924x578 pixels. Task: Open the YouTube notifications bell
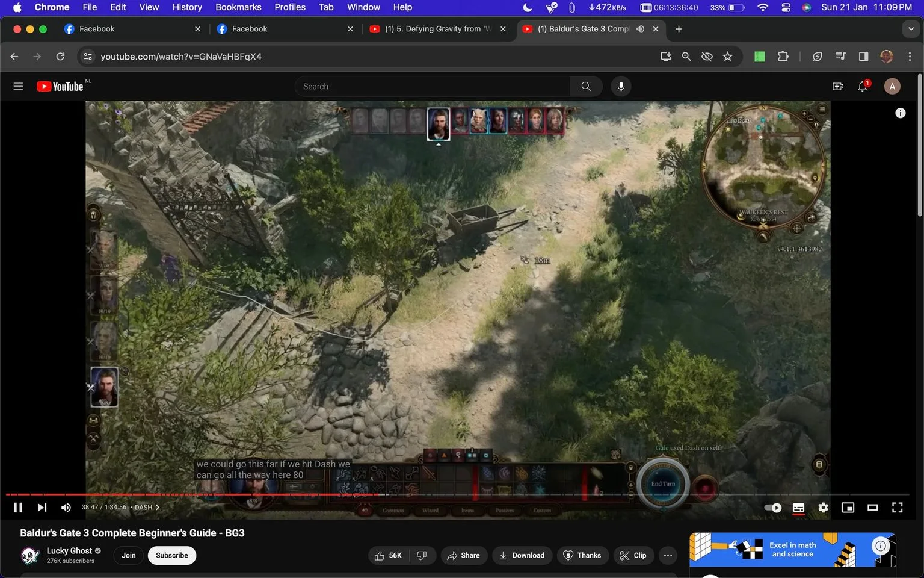click(x=863, y=86)
